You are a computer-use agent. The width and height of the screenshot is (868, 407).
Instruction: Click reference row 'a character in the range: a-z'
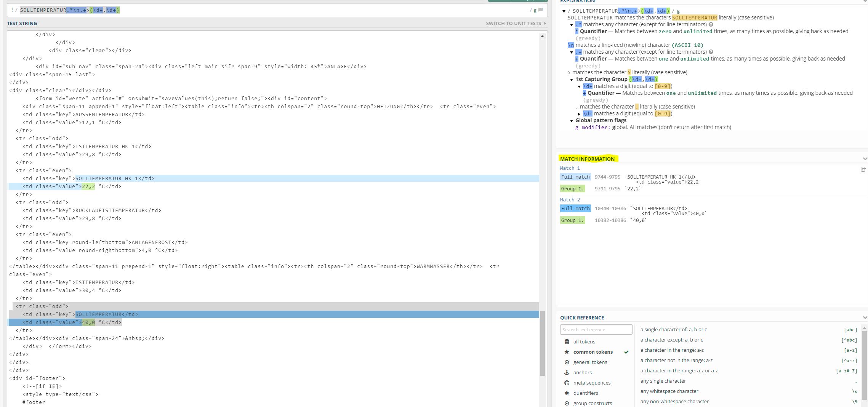click(x=749, y=350)
